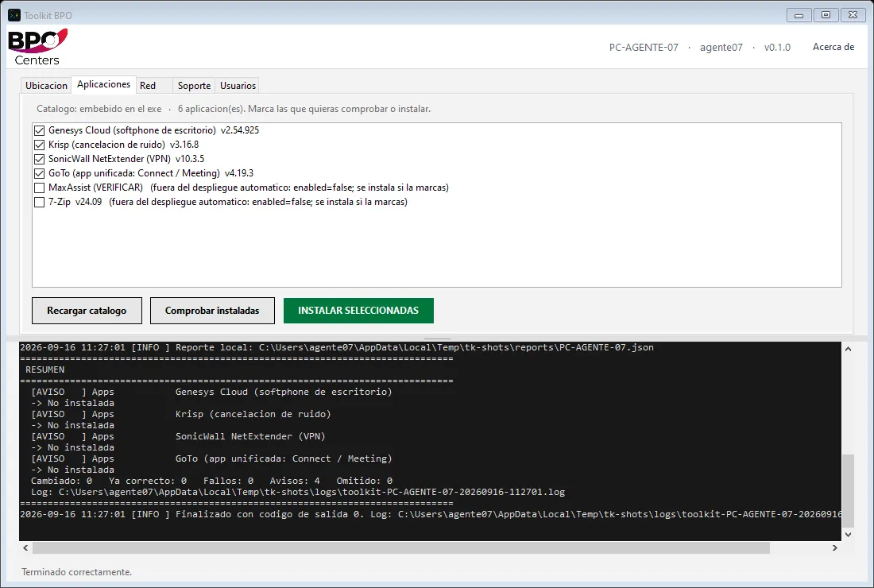Click the green INSTALAR SELECCIONADAS button
Image resolution: width=874 pixels, height=588 pixels.
click(x=358, y=311)
